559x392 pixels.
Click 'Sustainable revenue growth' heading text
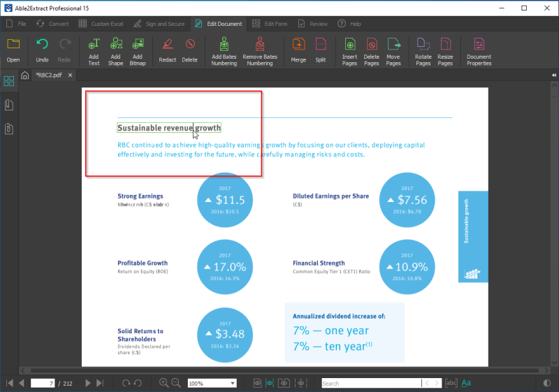point(169,128)
